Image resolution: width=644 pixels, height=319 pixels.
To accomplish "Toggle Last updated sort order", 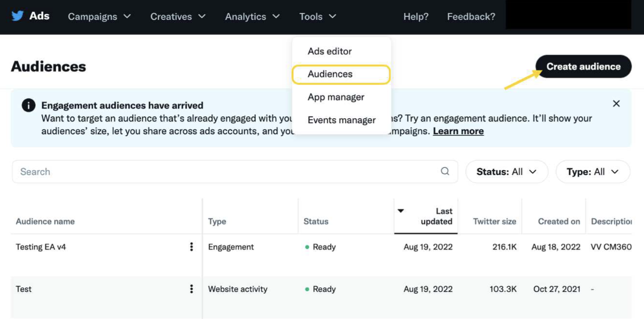I will [x=426, y=216].
